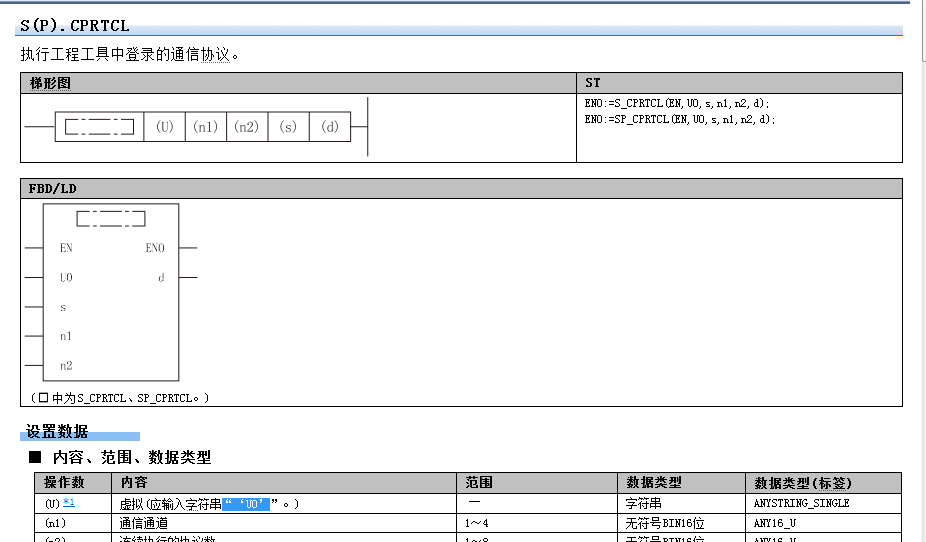Click the EN input pin label
Screen dimensions: 926x542
66,248
